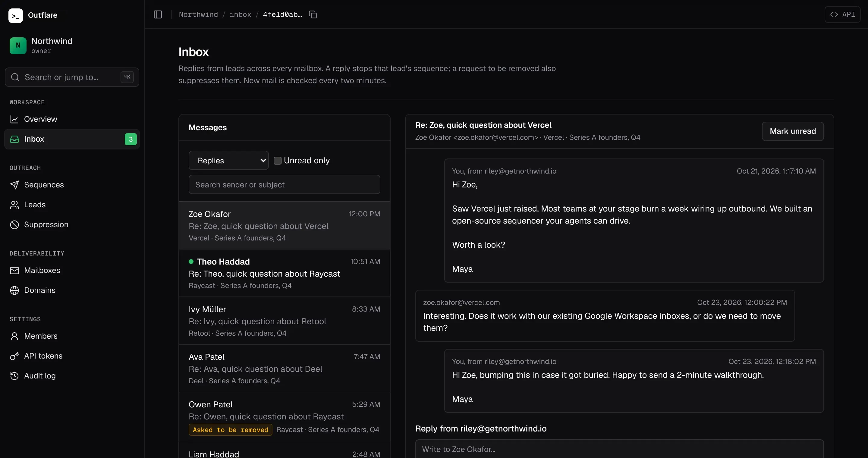Click the Oct 23, 2026, 12:00:22 PM timestamp
The width and height of the screenshot is (868, 458).
pyautogui.click(x=742, y=303)
